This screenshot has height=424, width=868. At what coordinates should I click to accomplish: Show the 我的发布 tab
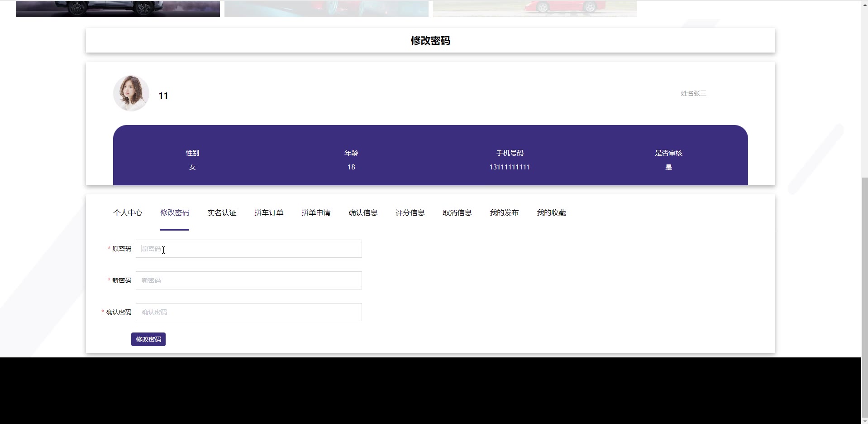[504, 212]
